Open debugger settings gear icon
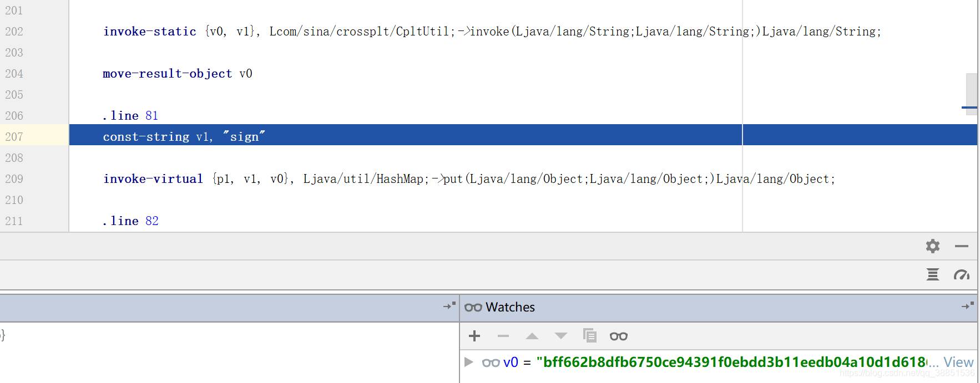This screenshot has height=383, width=980. (x=932, y=246)
